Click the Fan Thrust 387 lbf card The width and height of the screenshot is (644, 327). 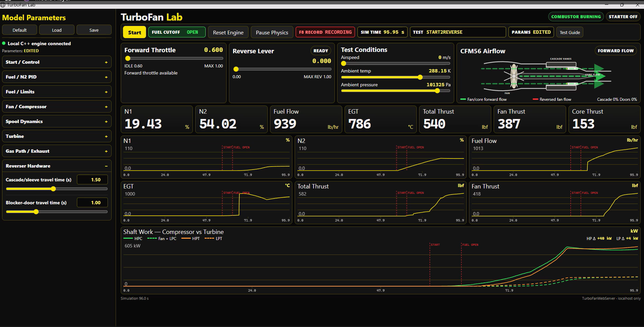(x=530, y=119)
